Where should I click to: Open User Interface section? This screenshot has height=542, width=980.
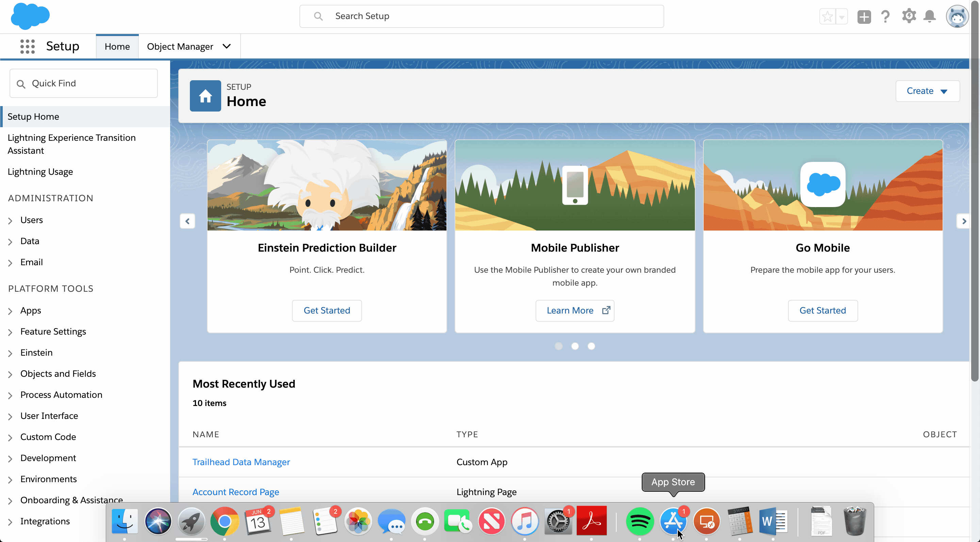[49, 416]
